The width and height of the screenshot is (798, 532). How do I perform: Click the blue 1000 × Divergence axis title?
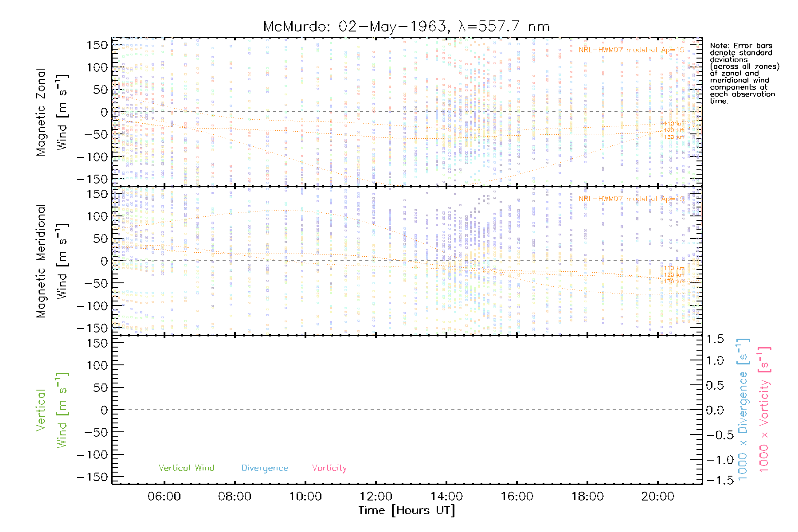click(x=743, y=410)
